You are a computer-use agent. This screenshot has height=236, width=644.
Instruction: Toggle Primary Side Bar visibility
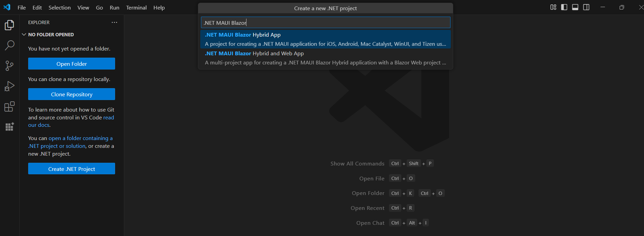coord(564,7)
